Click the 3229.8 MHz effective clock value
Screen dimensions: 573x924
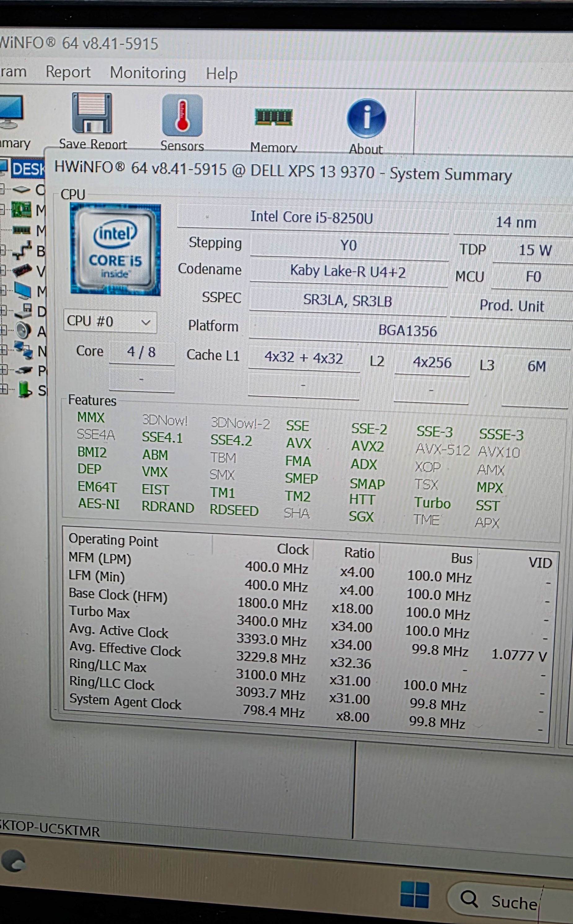tap(271, 658)
